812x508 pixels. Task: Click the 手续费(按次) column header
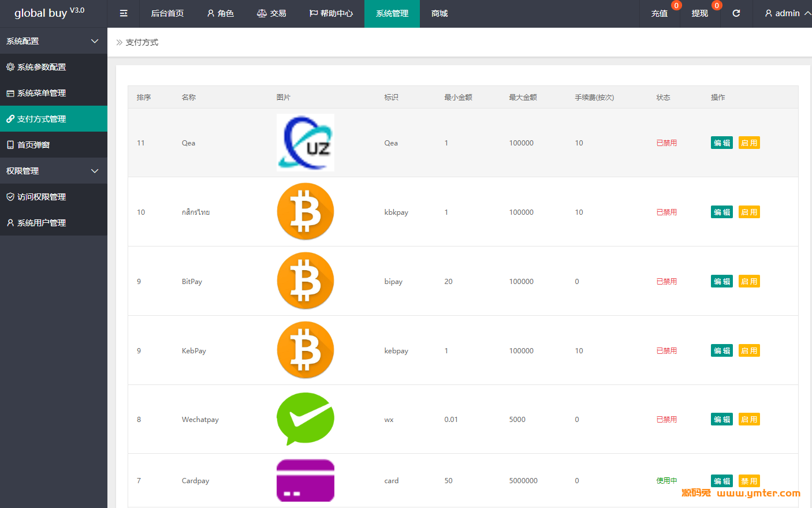click(x=594, y=97)
